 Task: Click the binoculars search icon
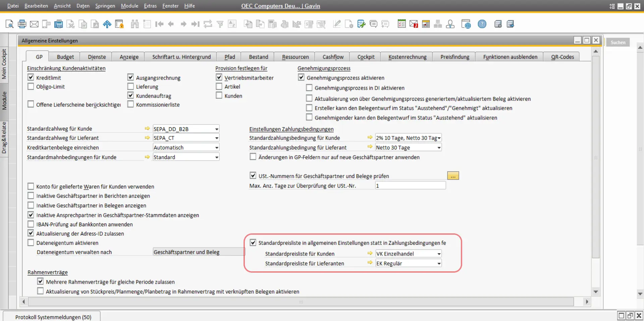[135, 24]
